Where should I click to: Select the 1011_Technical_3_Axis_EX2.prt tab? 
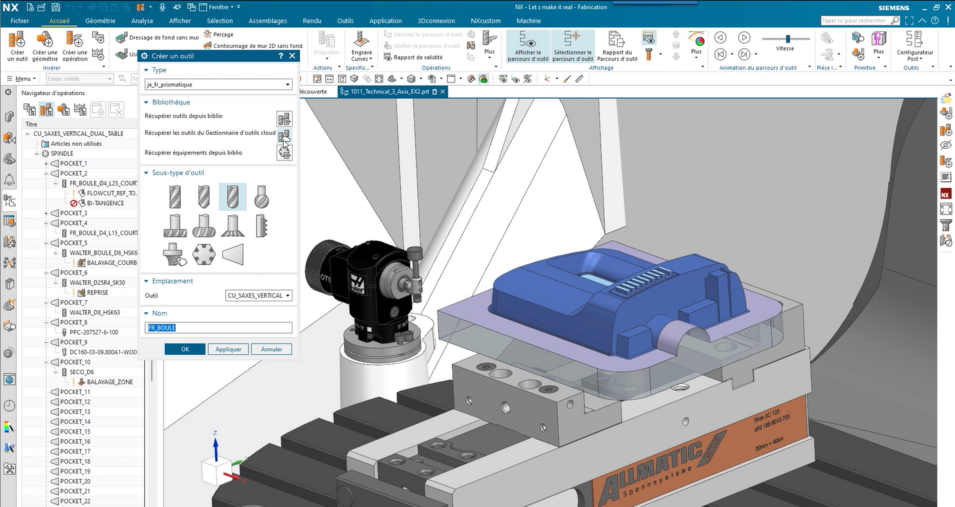coord(393,91)
